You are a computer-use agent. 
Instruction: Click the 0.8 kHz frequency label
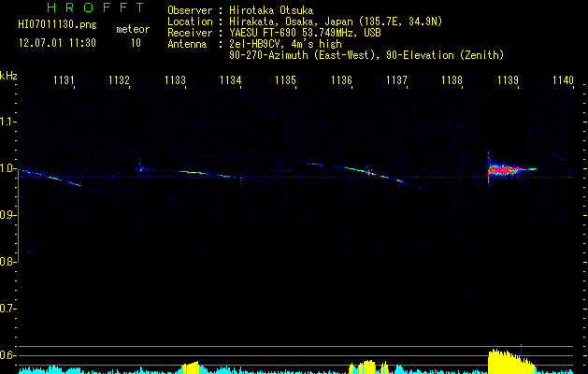(7, 262)
